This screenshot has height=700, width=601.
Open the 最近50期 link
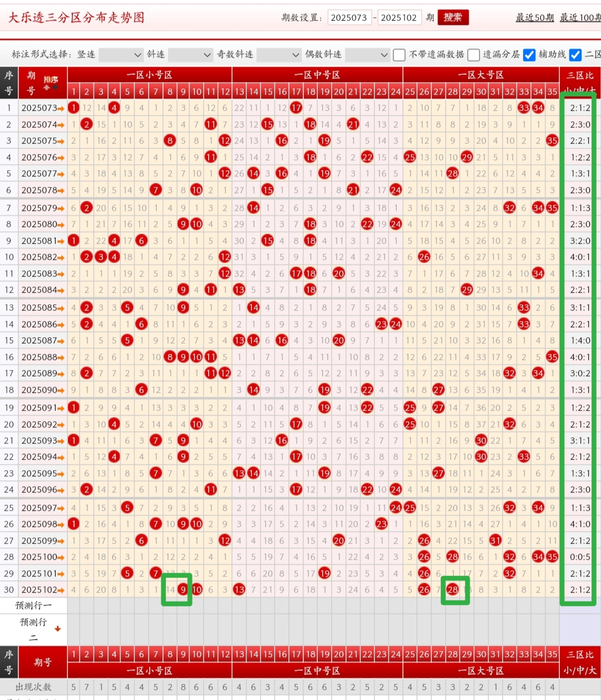pyautogui.click(x=534, y=17)
